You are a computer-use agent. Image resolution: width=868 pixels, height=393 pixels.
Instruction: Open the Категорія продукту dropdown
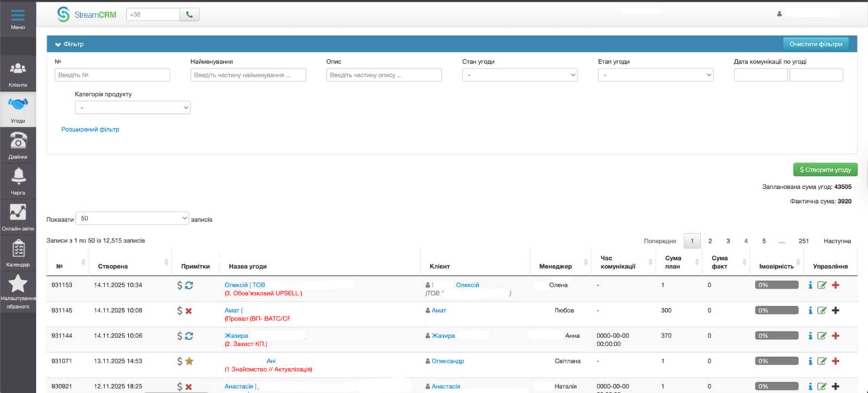(132, 107)
